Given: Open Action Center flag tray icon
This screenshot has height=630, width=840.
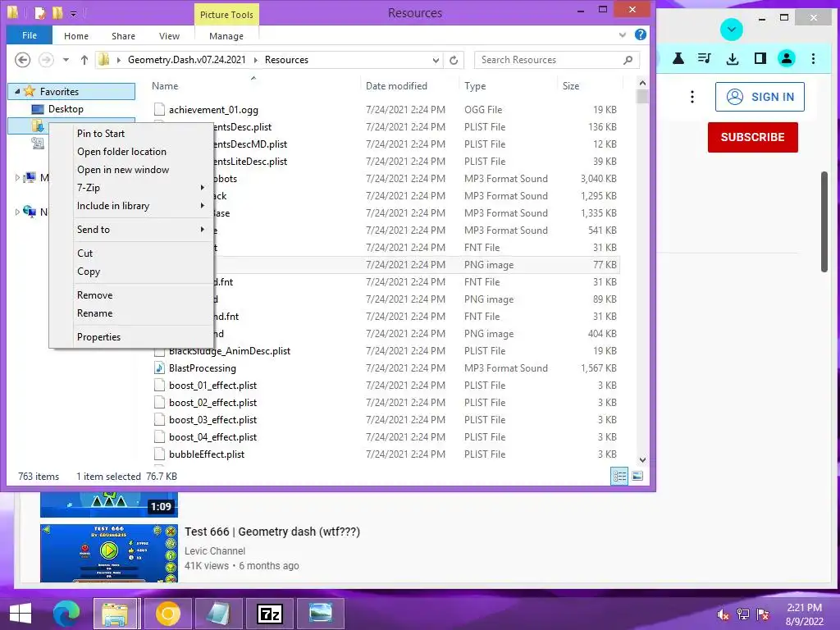Looking at the screenshot, I should point(763,614).
